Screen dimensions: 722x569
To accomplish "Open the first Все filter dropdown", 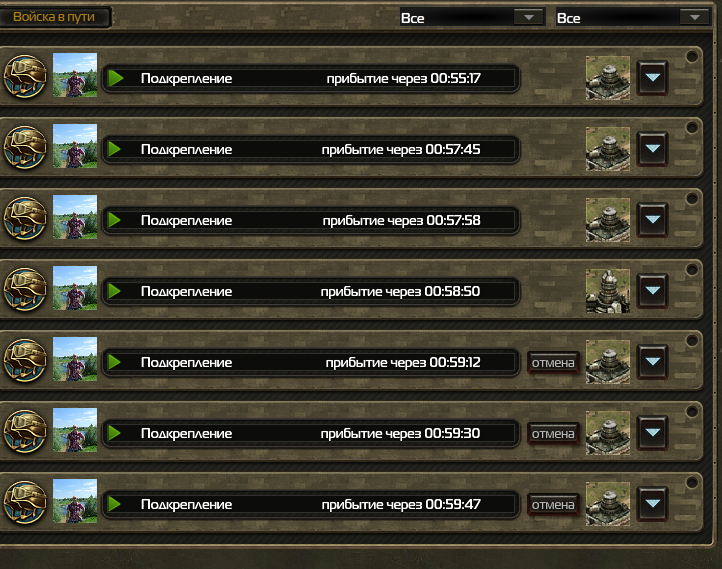I will point(472,17).
